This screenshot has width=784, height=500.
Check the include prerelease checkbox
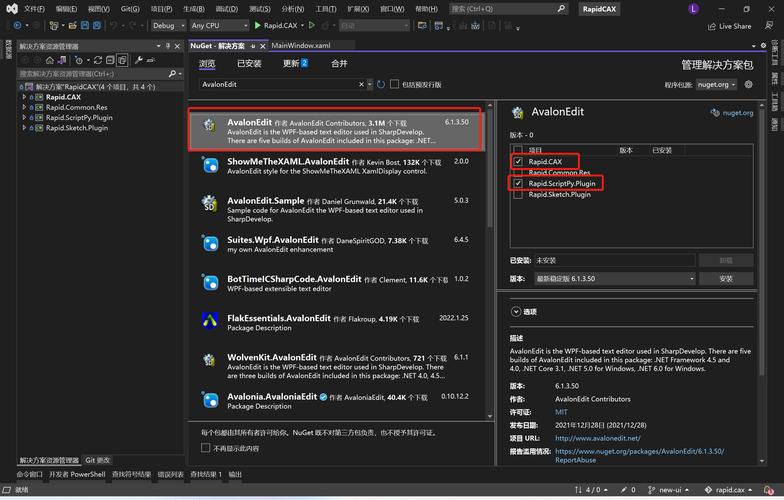(394, 84)
